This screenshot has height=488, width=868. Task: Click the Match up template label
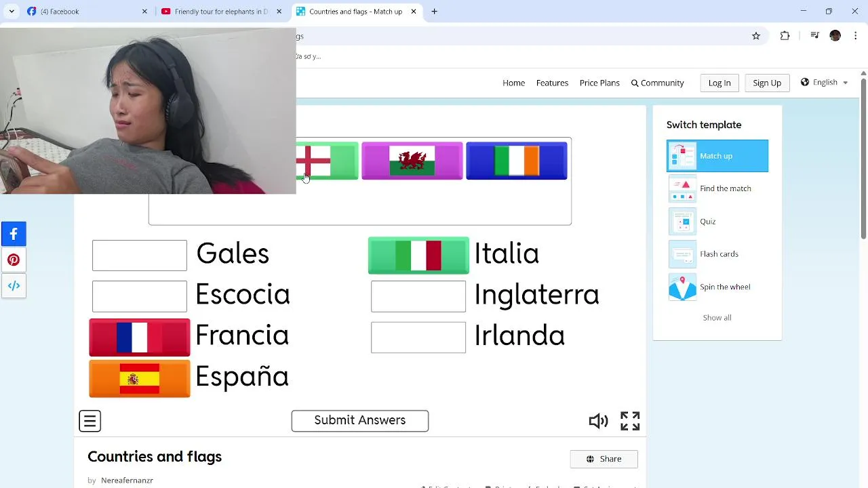coord(716,156)
